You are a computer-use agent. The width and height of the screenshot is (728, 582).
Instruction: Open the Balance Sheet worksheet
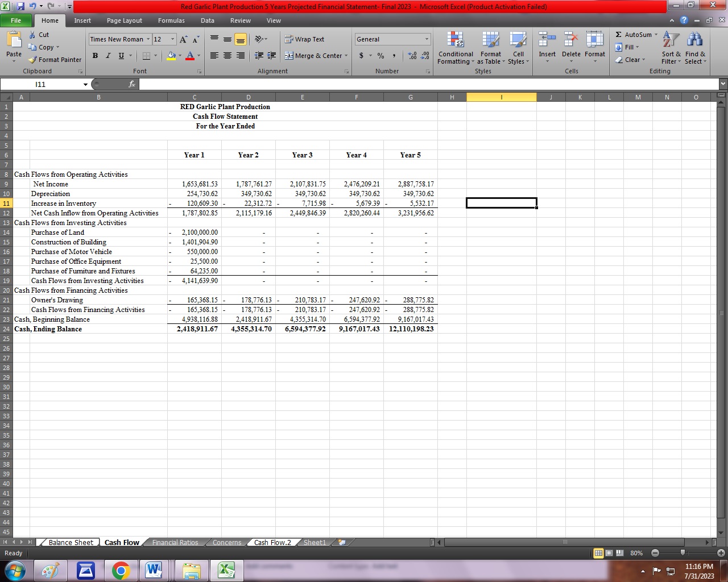pos(71,543)
